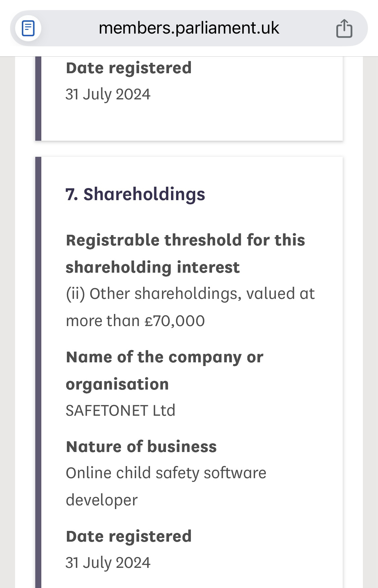
Task: Select the '7. Shareholdings' section heading
Action: pyautogui.click(x=135, y=194)
